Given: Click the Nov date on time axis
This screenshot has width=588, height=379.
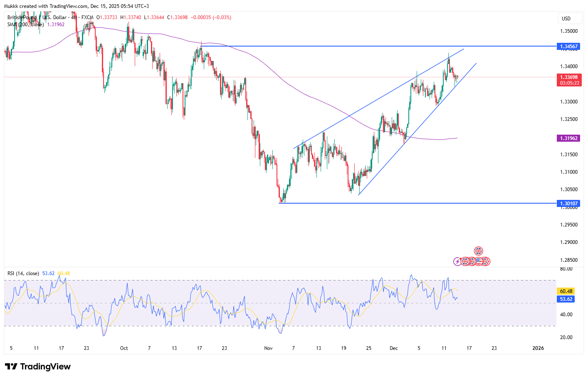Looking at the screenshot, I should [x=268, y=348].
